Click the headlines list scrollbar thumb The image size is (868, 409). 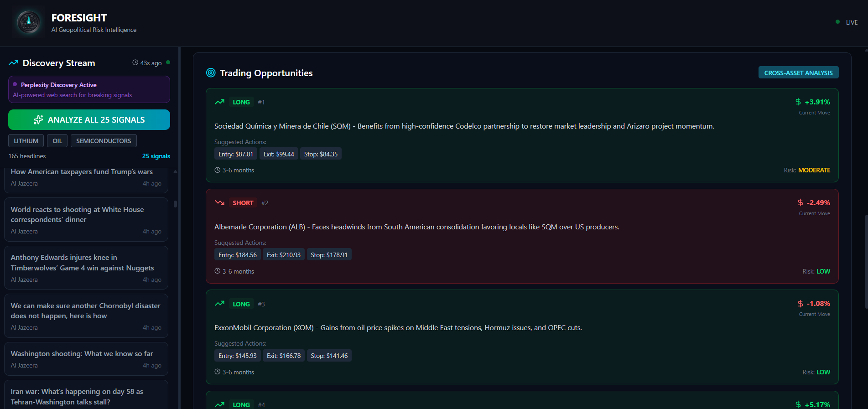(175, 204)
